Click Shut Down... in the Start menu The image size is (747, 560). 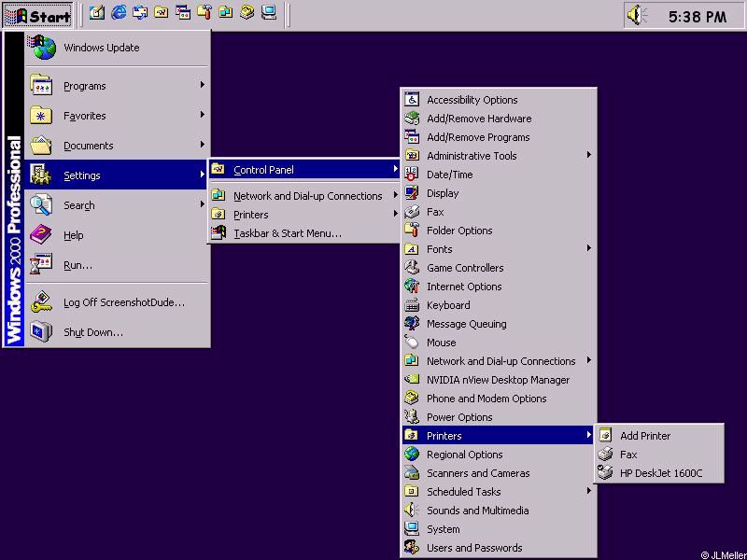coord(118,332)
